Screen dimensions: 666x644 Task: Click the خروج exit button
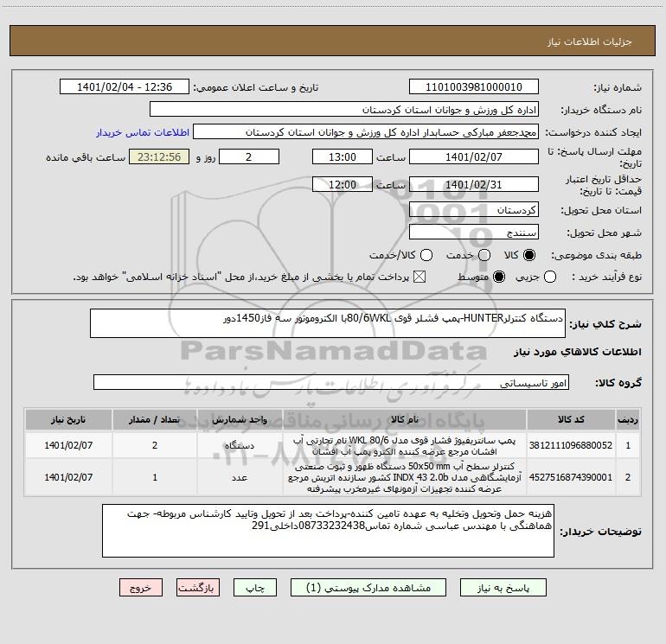pyautogui.click(x=141, y=588)
